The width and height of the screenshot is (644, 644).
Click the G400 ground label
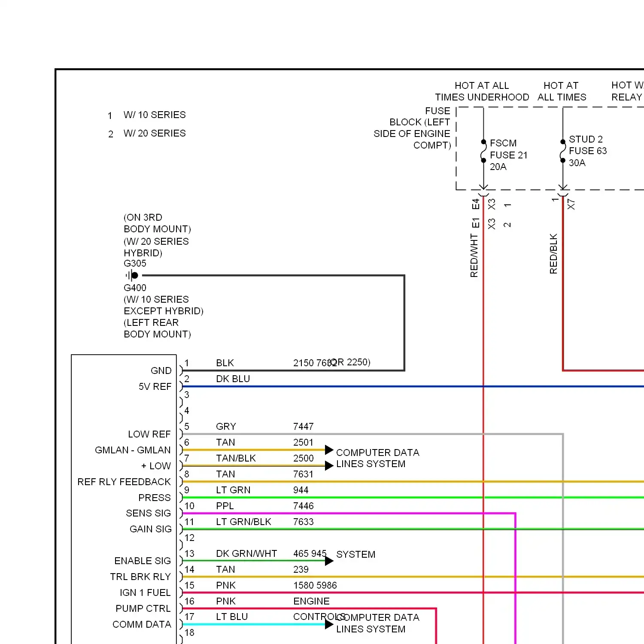coord(135,288)
